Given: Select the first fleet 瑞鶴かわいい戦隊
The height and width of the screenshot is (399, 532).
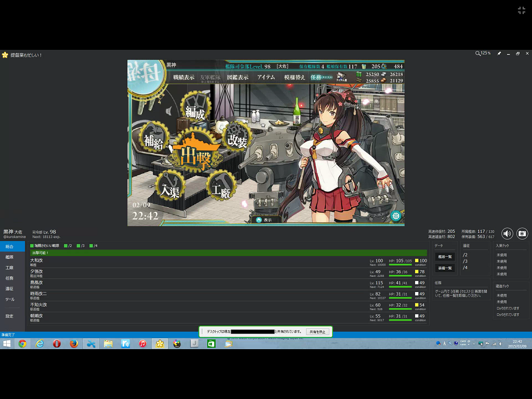Looking at the screenshot, I should tap(45, 246).
